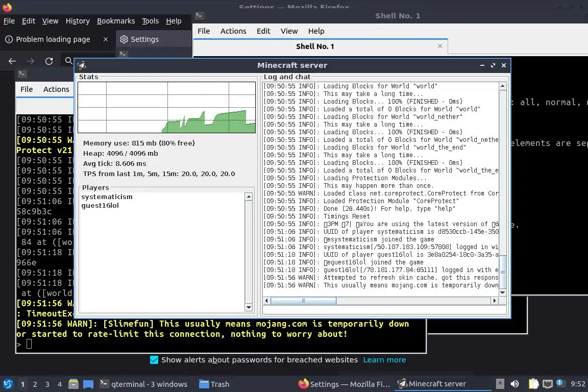Toggle Show alerts about breached passwords checkbox

tap(154, 360)
